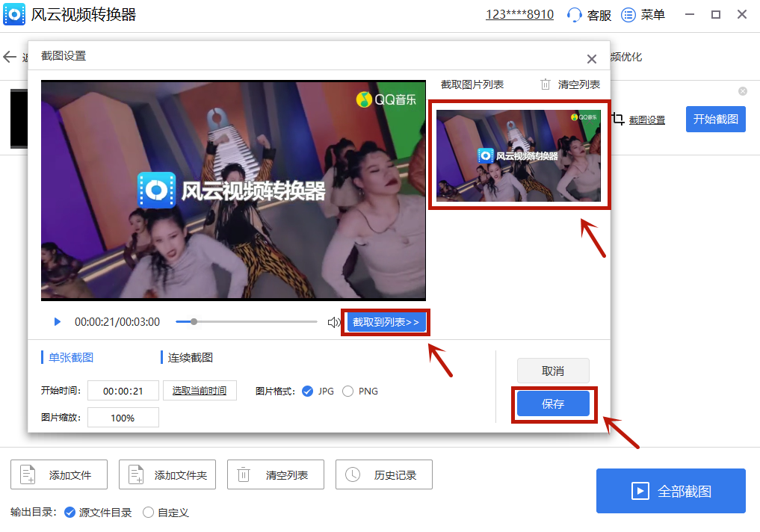Open the 菜单 menu icon
760x532 pixels.
(628, 15)
